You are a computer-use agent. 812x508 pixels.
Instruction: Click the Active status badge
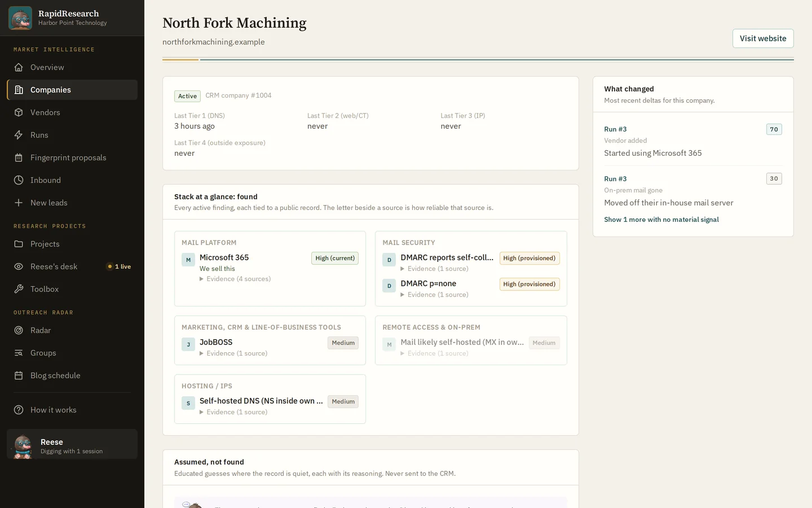187,96
